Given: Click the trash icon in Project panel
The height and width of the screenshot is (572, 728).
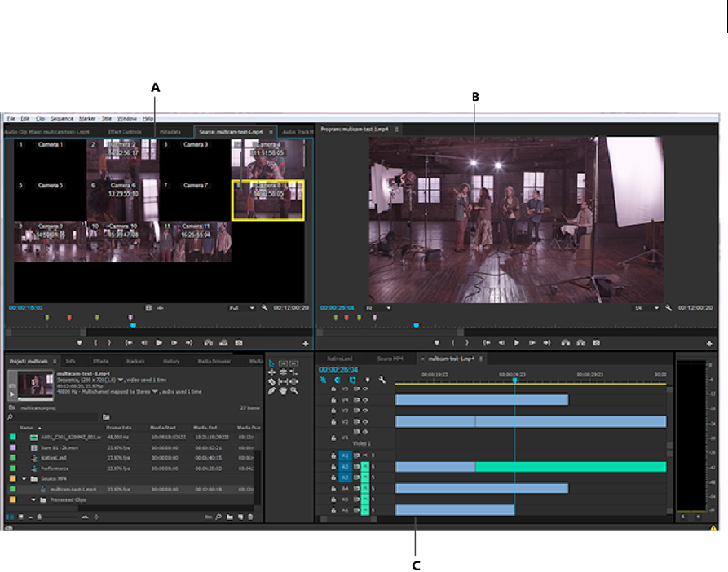Looking at the screenshot, I should point(250,517).
